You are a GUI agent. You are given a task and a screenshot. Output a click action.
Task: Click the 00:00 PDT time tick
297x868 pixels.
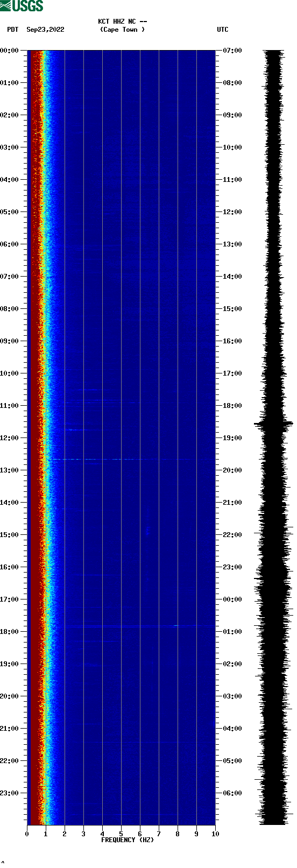[9, 51]
